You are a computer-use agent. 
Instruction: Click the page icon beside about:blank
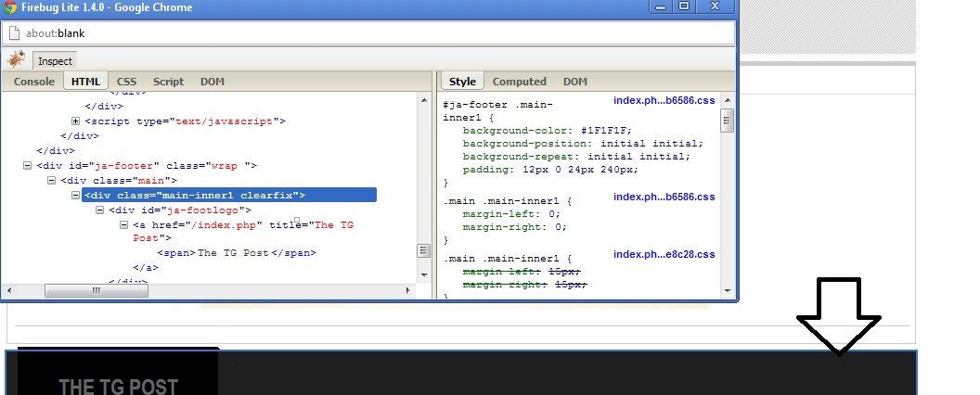point(14,33)
